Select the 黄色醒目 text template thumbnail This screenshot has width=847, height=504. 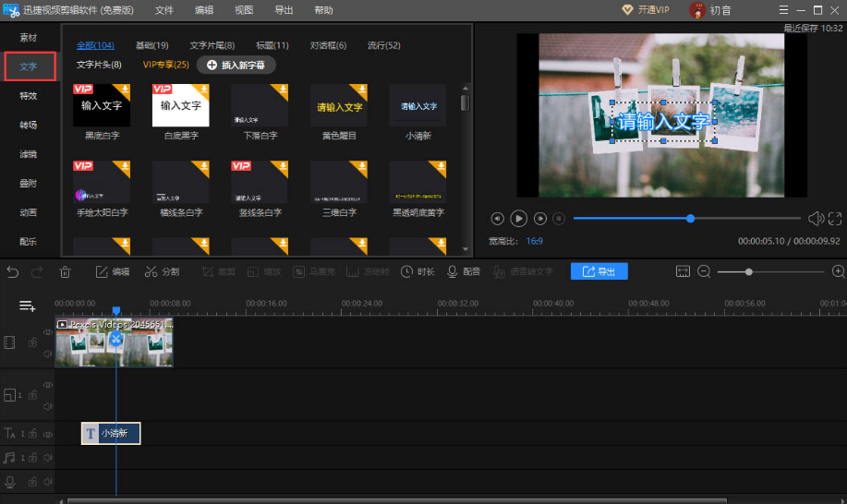point(340,106)
